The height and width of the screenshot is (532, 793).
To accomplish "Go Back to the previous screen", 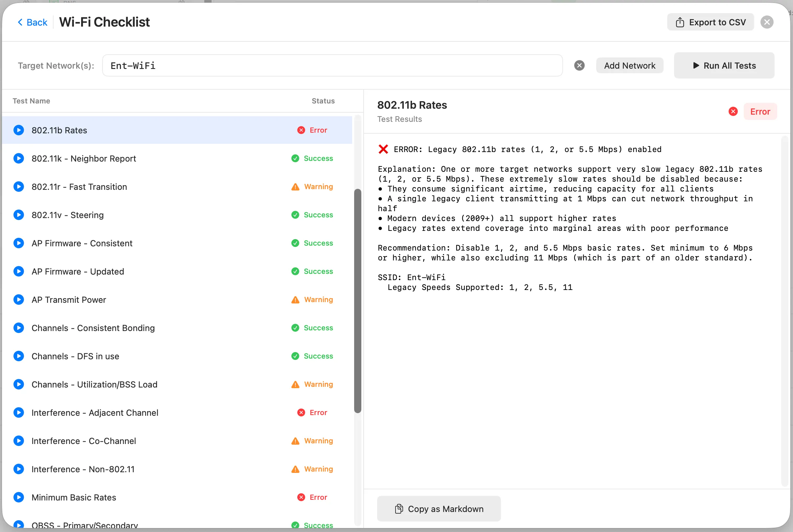I will pyautogui.click(x=32, y=22).
